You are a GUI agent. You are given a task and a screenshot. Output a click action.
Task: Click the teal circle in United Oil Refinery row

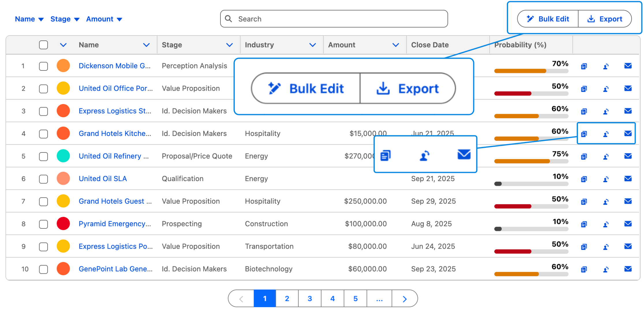[x=63, y=156]
